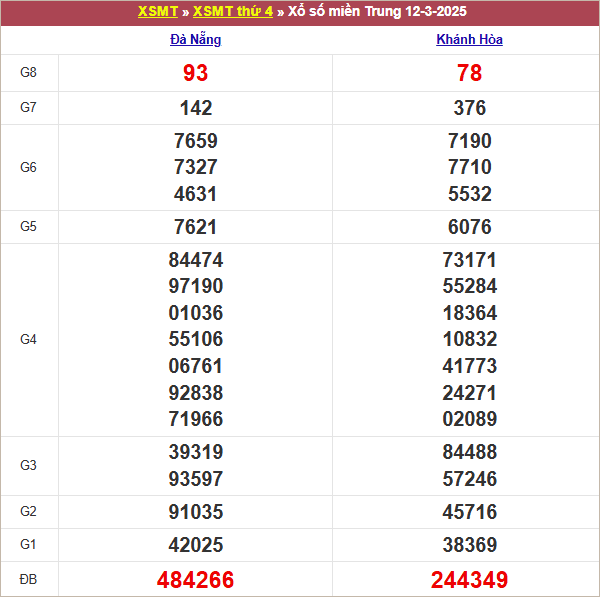Click the G2 number 91035

[x=196, y=512]
